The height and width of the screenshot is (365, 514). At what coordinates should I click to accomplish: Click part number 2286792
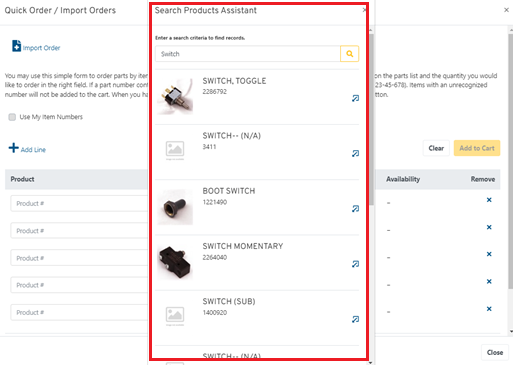click(x=214, y=91)
